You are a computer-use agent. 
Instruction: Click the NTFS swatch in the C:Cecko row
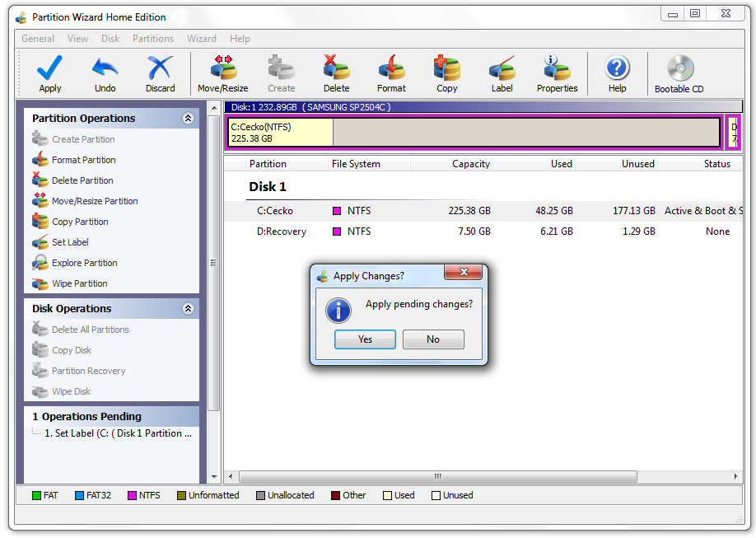point(337,211)
